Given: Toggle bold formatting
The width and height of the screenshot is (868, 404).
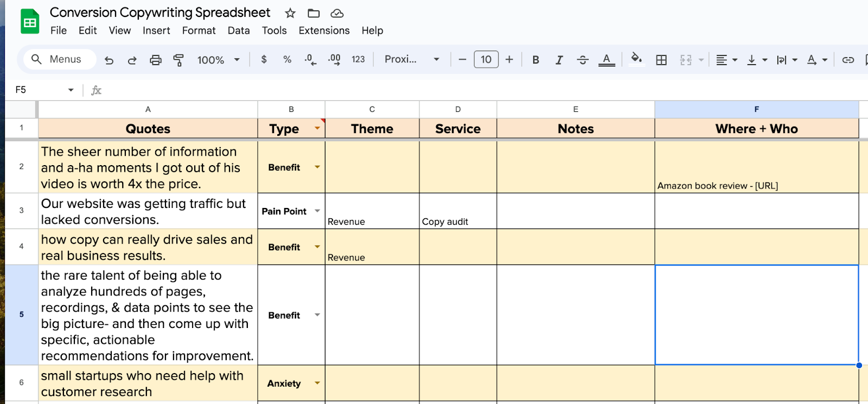Looking at the screenshot, I should [535, 60].
